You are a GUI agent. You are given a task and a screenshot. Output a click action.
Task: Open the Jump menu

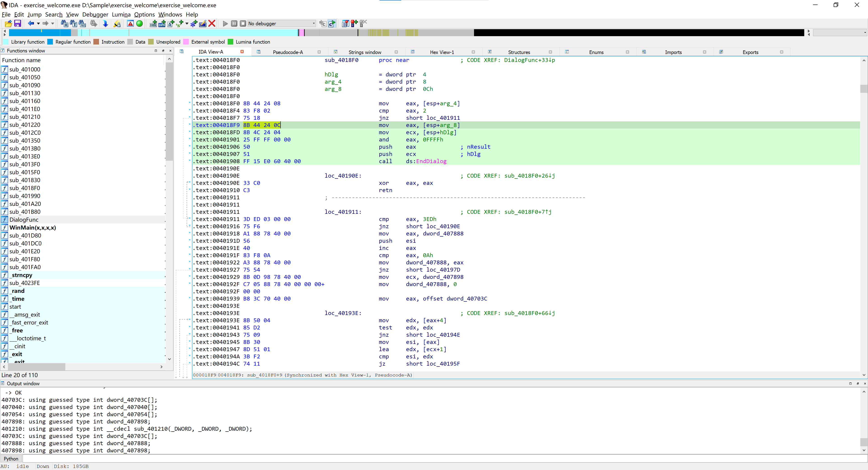(34, 14)
